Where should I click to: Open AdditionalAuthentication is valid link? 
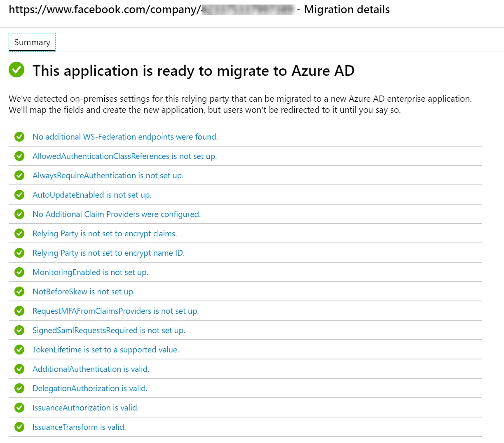(91, 369)
